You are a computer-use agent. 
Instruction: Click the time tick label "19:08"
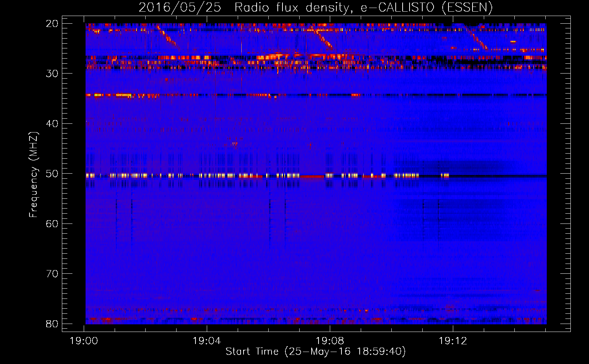[x=330, y=341]
